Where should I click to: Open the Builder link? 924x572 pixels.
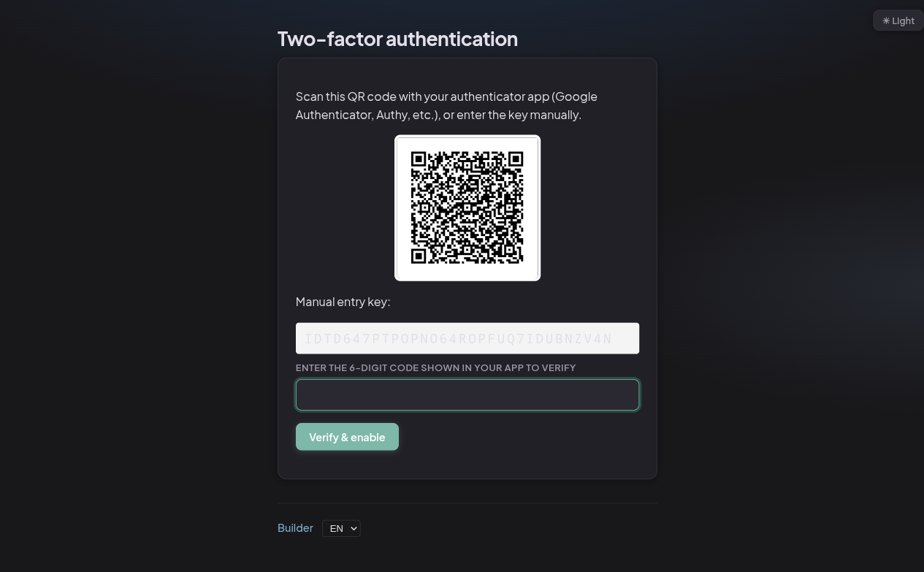pyautogui.click(x=295, y=527)
